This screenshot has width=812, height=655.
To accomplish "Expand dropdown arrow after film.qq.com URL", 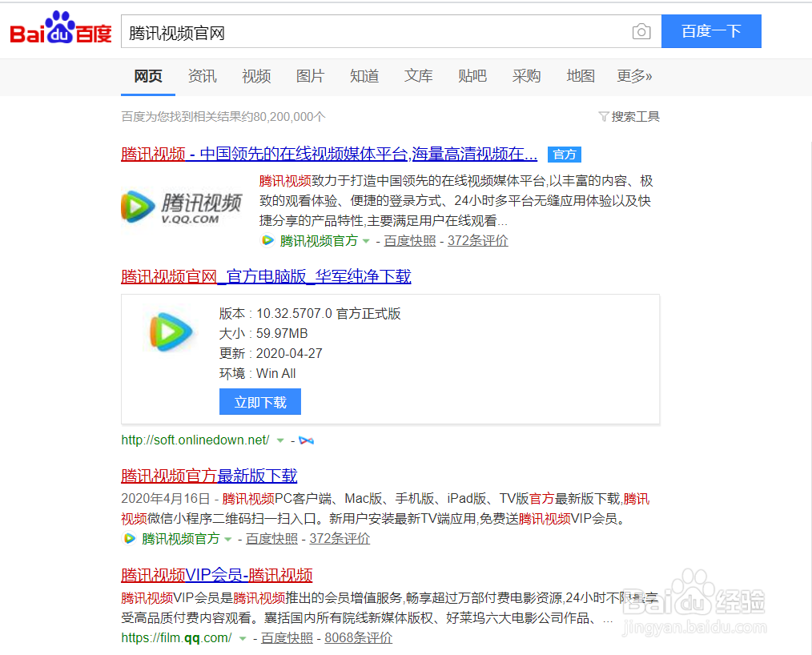I will [x=243, y=638].
